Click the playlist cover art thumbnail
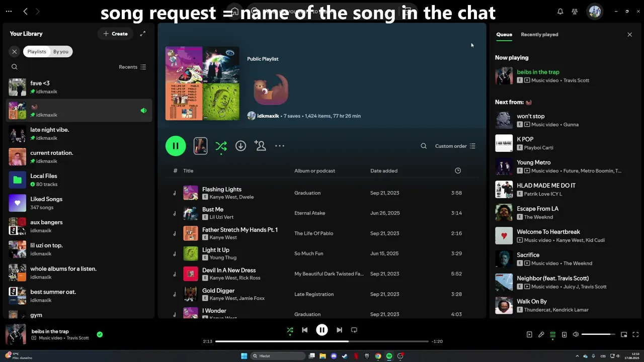The image size is (644, 362). tap(202, 83)
